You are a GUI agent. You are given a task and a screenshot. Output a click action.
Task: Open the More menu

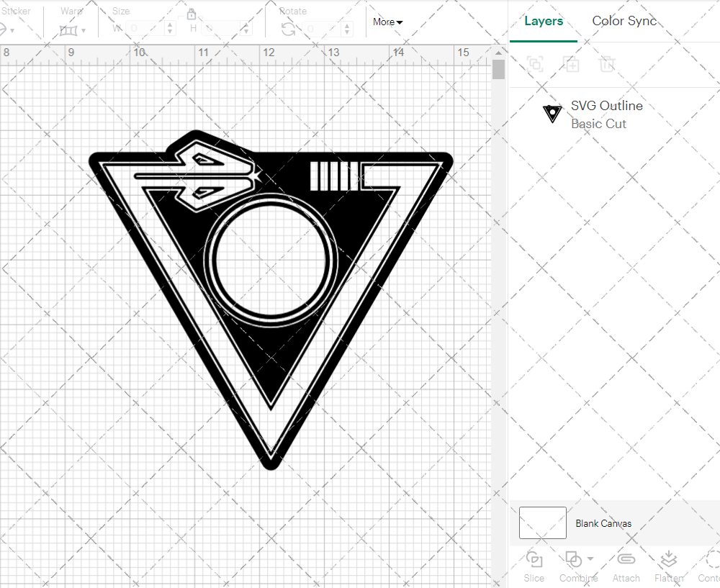click(x=387, y=22)
